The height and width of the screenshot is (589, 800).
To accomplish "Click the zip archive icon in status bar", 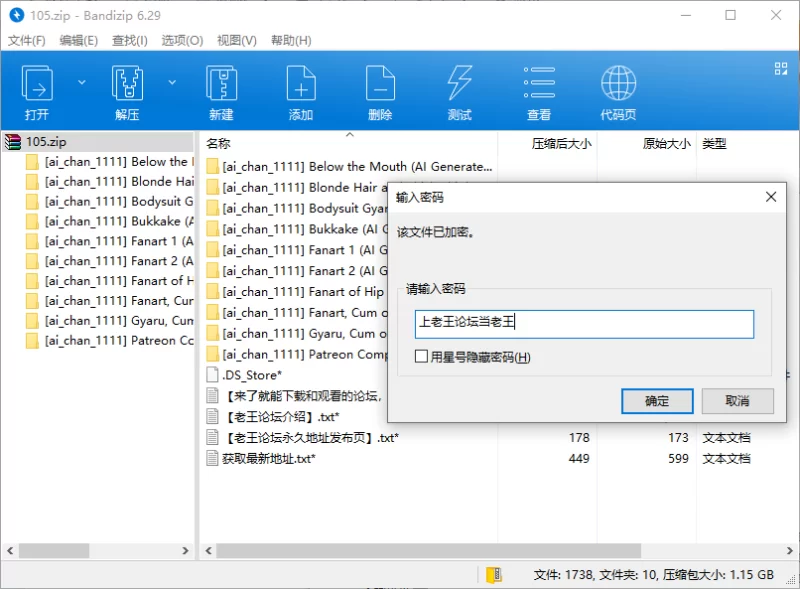I will click(493, 575).
